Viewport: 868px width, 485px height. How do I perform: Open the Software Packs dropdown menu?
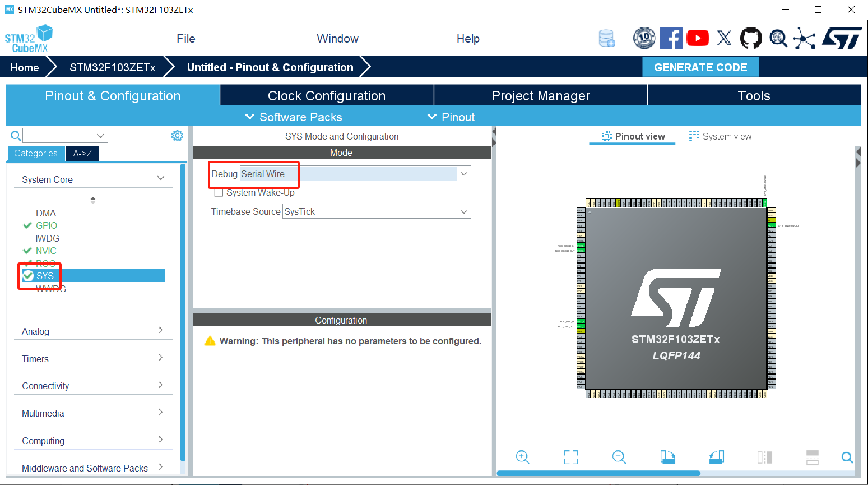294,117
